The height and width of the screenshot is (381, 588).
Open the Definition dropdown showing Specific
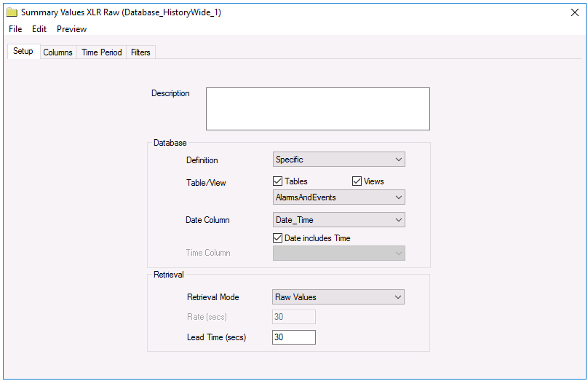point(338,160)
